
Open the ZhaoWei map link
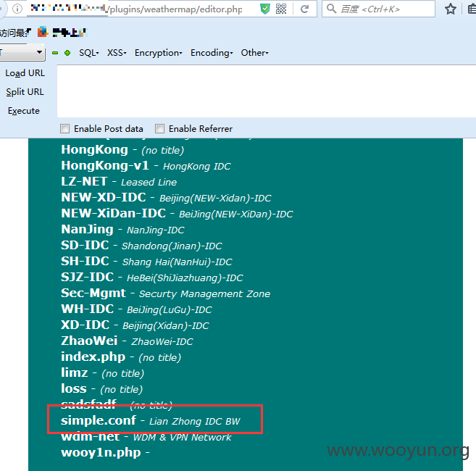[89, 341]
